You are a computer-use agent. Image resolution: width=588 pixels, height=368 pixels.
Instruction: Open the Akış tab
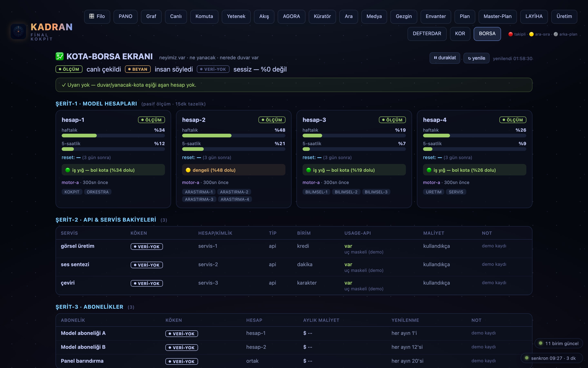click(x=264, y=17)
